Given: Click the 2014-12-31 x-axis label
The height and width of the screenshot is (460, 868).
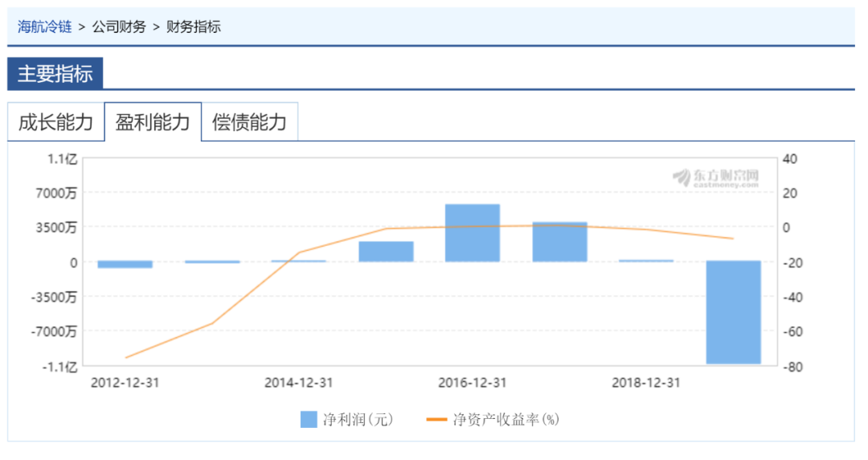Looking at the screenshot, I should tap(299, 383).
